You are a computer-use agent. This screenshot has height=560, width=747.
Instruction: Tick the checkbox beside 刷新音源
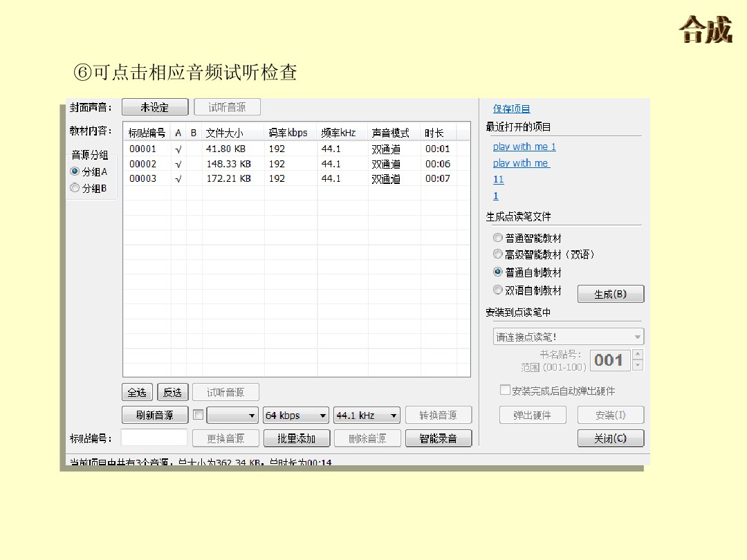coord(199,415)
